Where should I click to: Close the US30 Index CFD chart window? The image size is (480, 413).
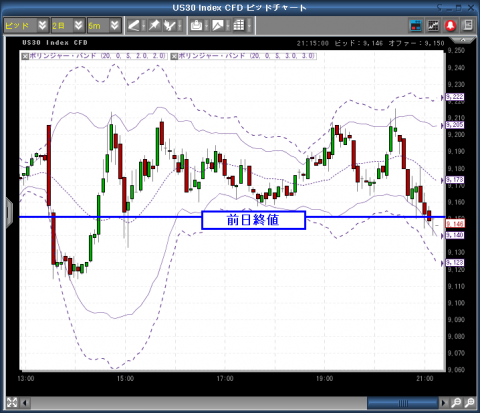(471, 8)
